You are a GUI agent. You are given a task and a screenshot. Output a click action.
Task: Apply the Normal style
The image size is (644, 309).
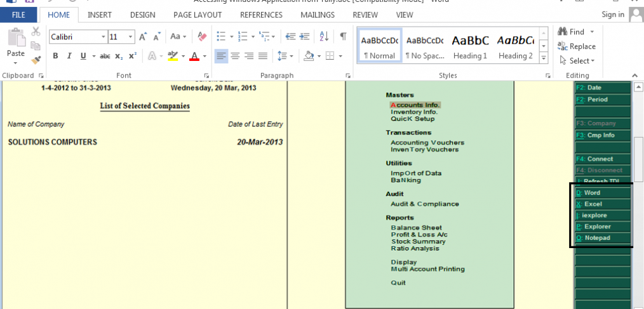pos(380,46)
